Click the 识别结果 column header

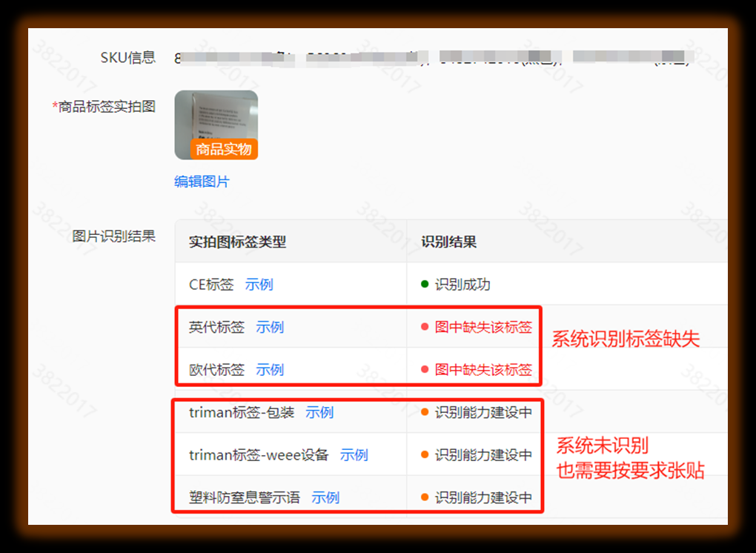pos(448,242)
